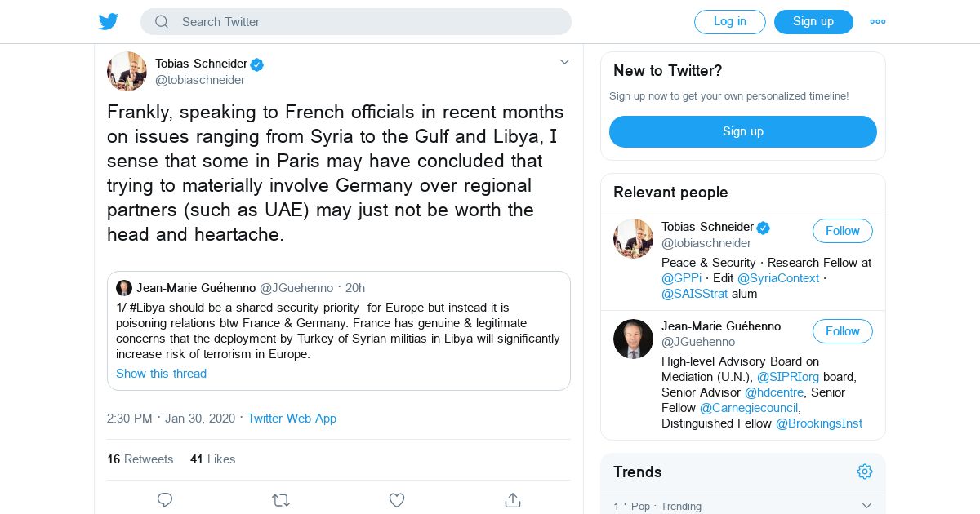Reply to the tweet with comment icon
Viewport: 980px width, 514px height.
point(165,500)
